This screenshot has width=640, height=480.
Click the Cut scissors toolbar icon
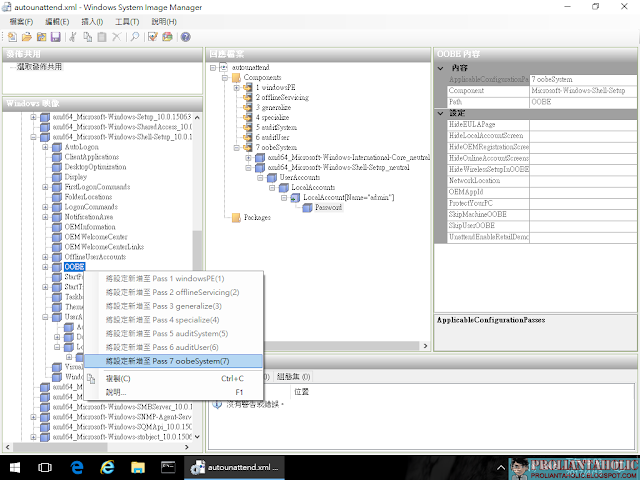(x=73, y=37)
